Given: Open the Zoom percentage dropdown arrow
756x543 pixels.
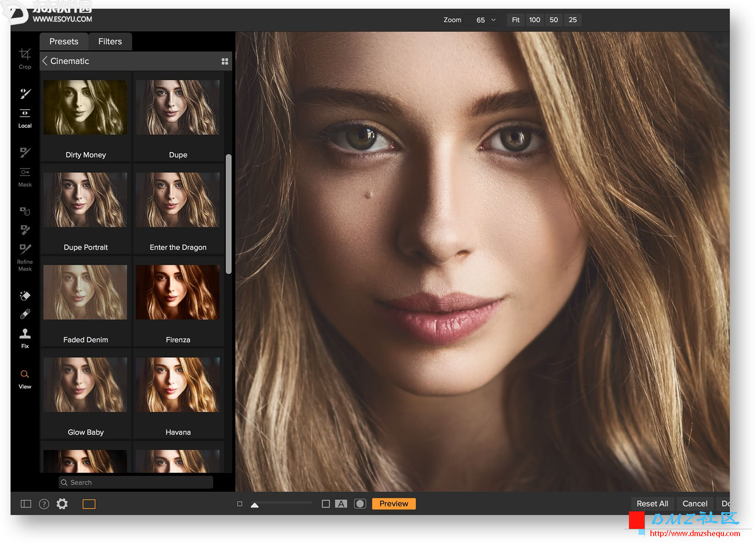Looking at the screenshot, I should (494, 20).
